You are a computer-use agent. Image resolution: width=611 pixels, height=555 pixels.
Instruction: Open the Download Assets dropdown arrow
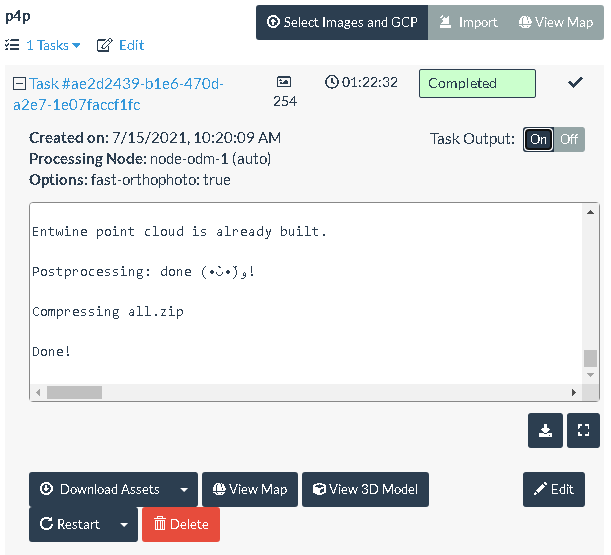183,489
